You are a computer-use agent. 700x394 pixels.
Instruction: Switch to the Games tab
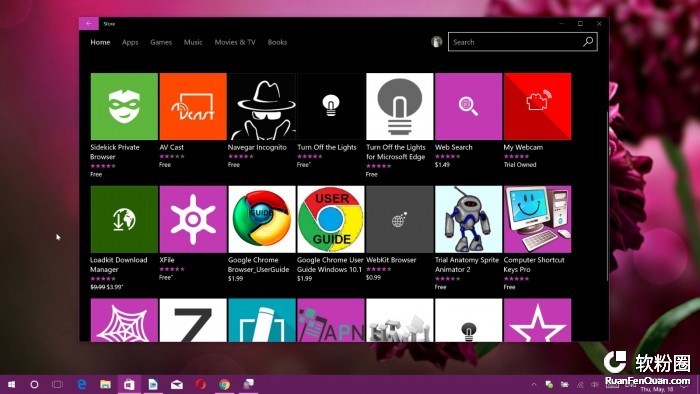coord(161,42)
